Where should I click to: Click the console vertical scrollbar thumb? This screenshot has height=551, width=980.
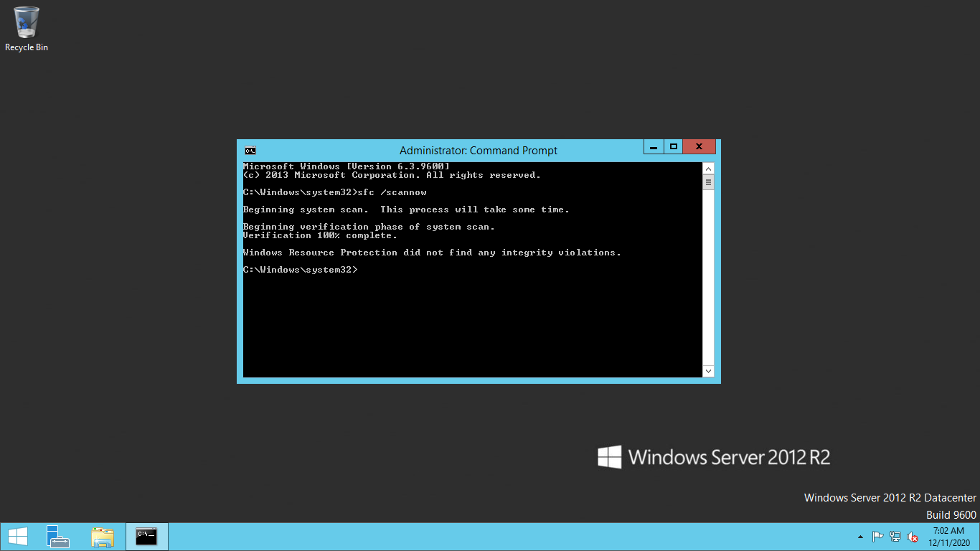tap(708, 182)
